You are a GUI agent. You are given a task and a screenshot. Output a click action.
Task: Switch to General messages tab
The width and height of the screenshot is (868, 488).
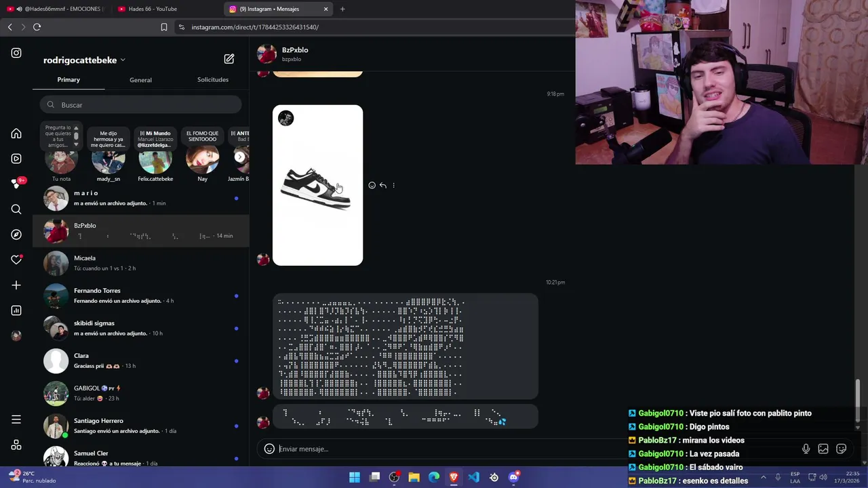coord(140,80)
